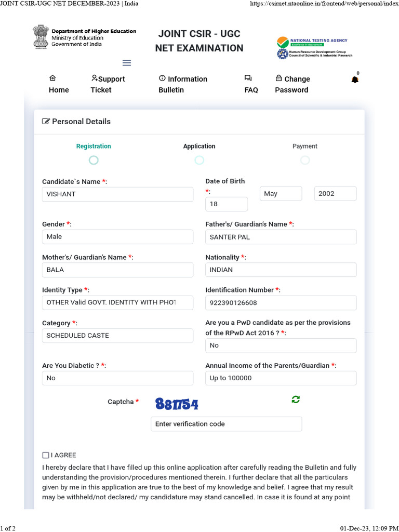Image resolution: width=399 pixels, height=532 pixels.
Task: Tick the I AGREE checkbox
Action: click(x=46, y=455)
